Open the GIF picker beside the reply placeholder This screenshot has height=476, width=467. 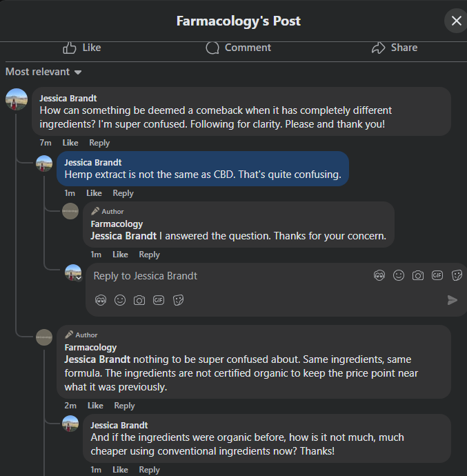pos(437,275)
